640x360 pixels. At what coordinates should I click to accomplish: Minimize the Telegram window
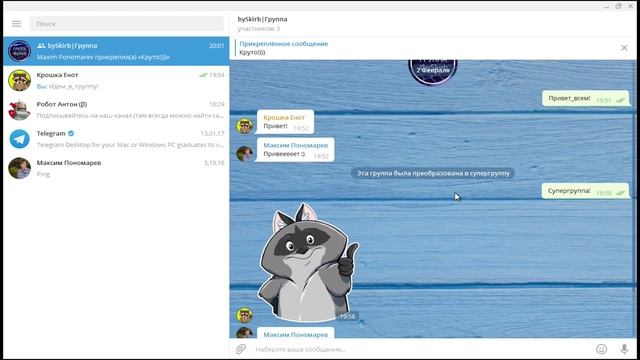pyautogui.click(x=606, y=6)
